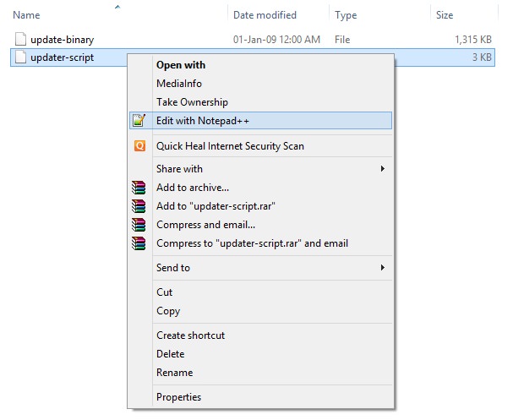
Task: Click WinRAR icon beside Add to "updater-script.rar"
Action: (x=139, y=206)
